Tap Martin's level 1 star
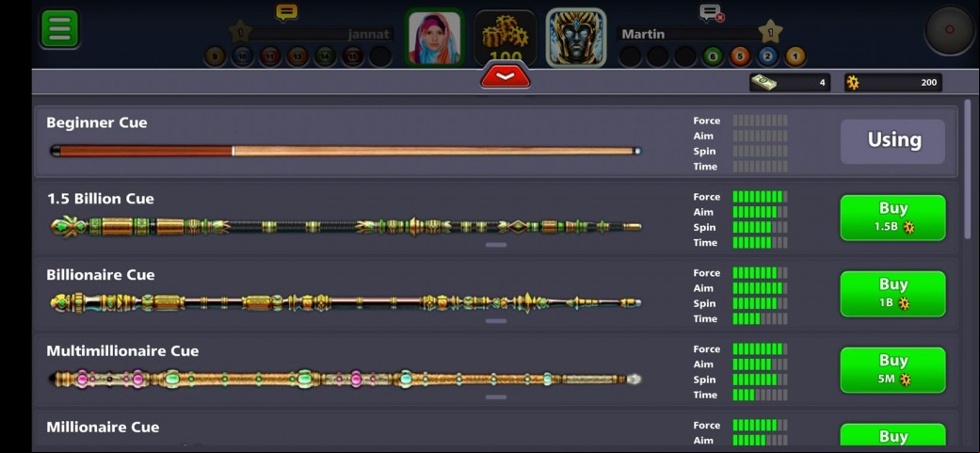This screenshot has height=453, width=980. [x=770, y=31]
